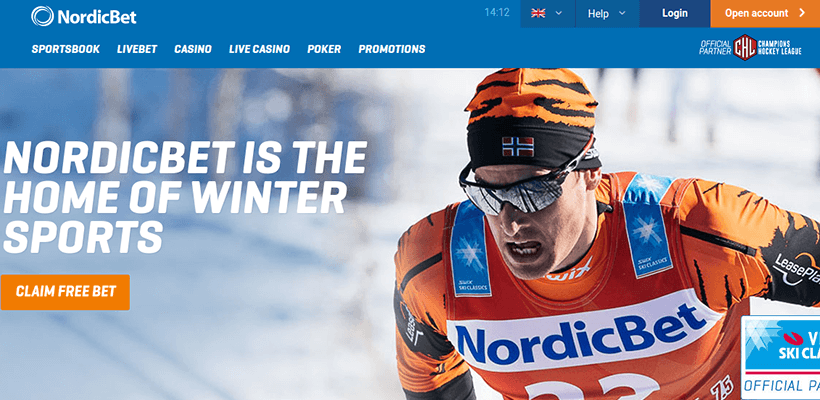The height and width of the screenshot is (400, 820).
Task: Go to the Livebet tab
Action: coord(137,49)
